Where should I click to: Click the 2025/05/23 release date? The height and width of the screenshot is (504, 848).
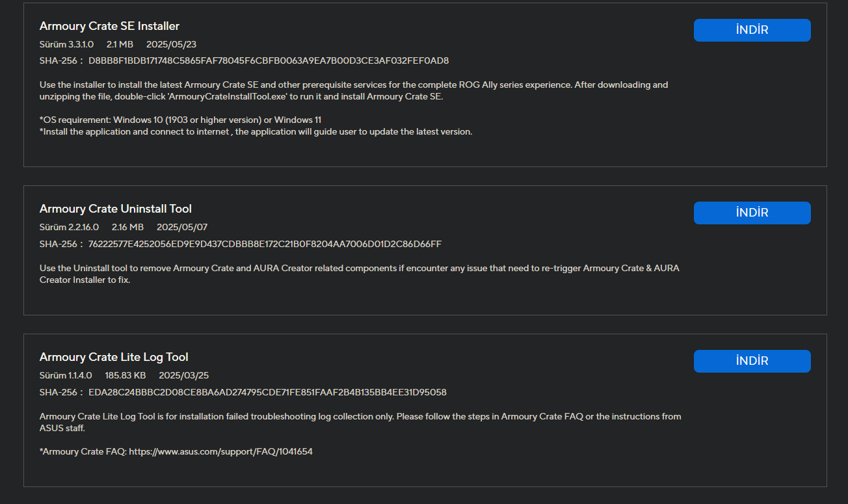point(171,44)
